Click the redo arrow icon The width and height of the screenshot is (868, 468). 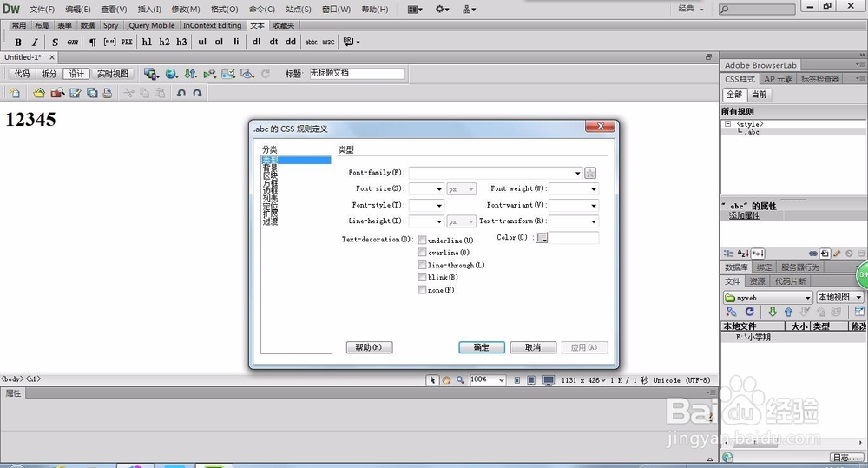point(197,93)
